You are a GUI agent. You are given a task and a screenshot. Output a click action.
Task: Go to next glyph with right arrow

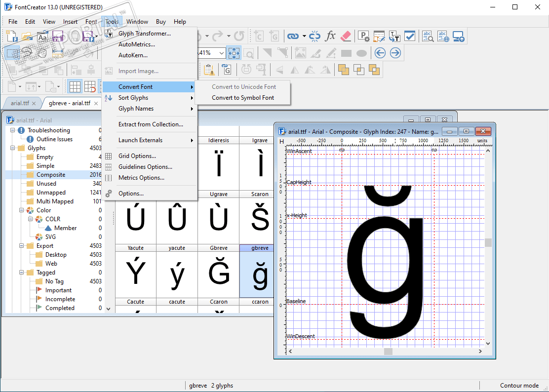tap(395, 53)
